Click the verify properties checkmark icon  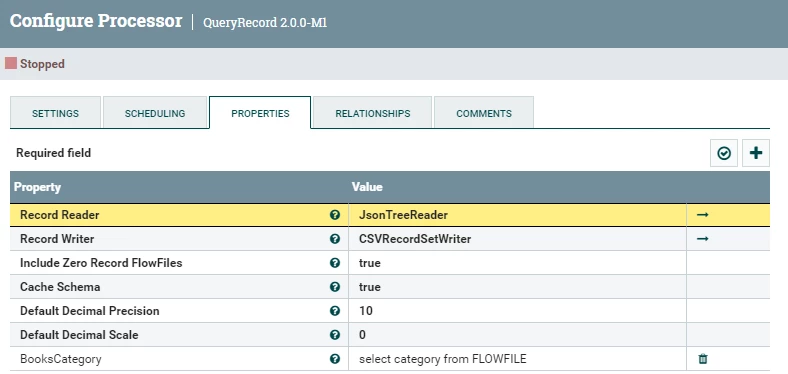click(724, 153)
